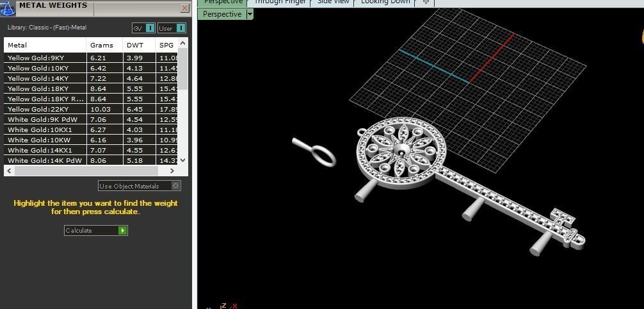Click the 4.54 DWT value
The image size is (644, 309).
[x=134, y=120]
